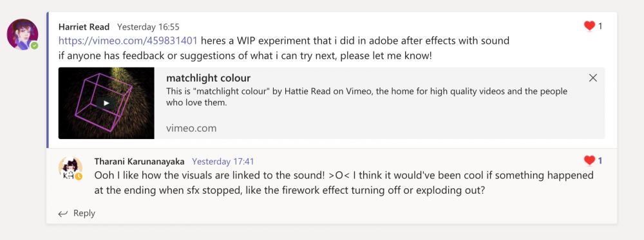The height and width of the screenshot is (240, 644).
Task: Click Harriet Read's profile avatar
Action: pyautogui.click(x=23, y=35)
